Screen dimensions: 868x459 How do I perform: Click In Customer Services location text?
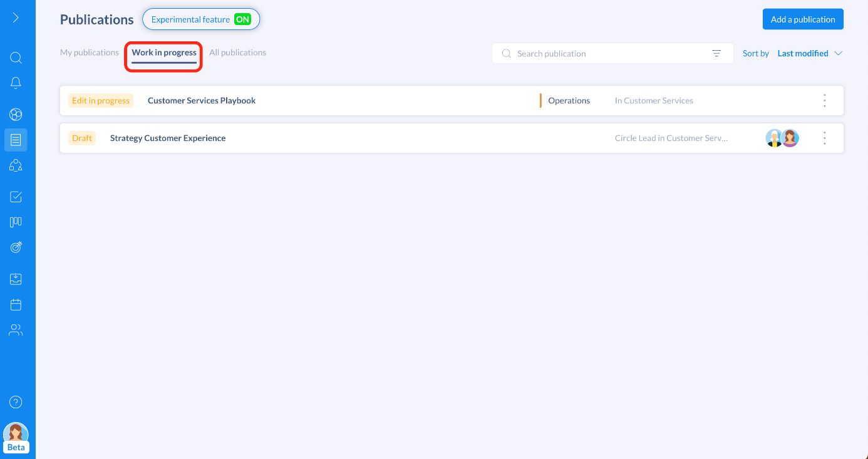654,100
